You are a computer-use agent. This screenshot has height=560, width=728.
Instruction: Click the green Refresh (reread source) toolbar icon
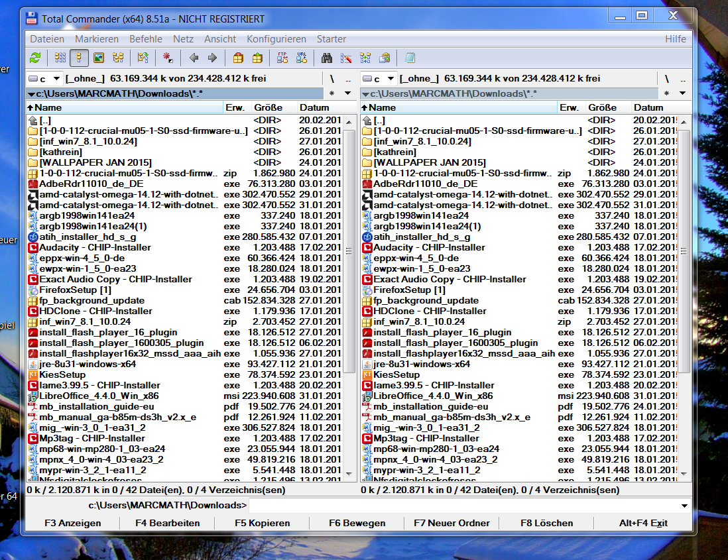[35, 58]
